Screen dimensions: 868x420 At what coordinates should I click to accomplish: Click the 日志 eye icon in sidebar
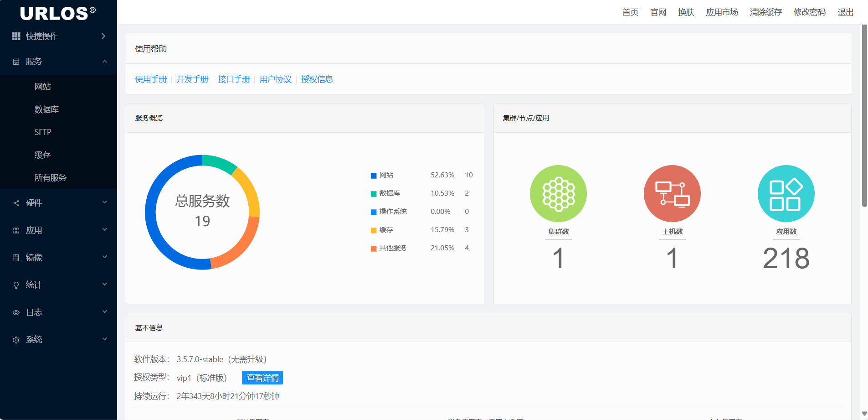(16, 312)
